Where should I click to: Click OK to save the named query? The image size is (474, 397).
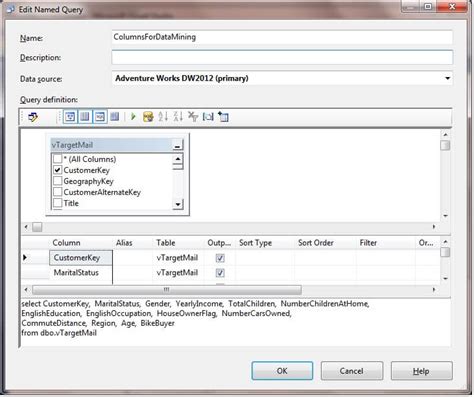point(282,371)
